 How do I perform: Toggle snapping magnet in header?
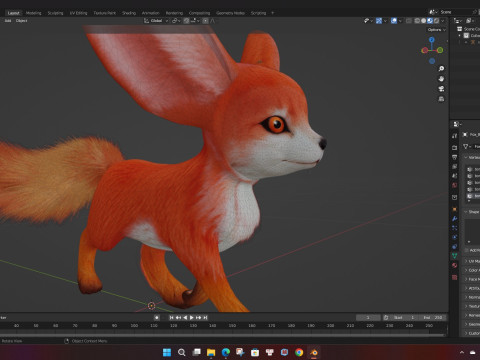pyautogui.click(x=186, y=21)
